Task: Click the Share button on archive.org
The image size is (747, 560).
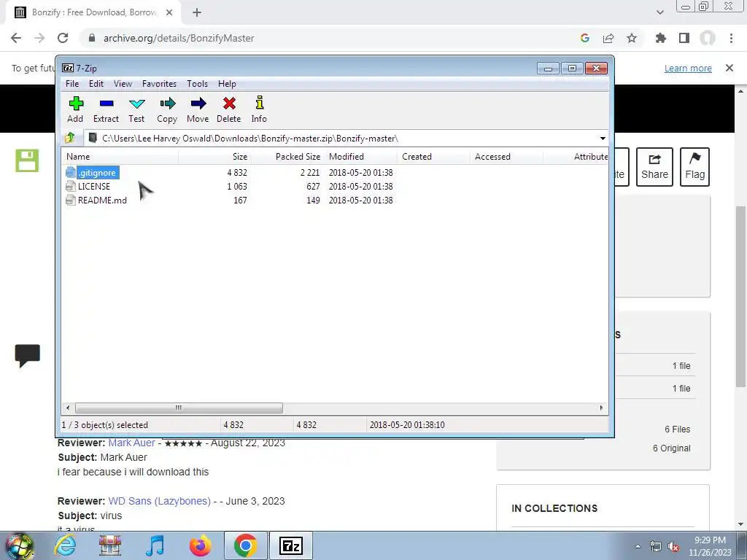Action: click(x=654, y=167)
